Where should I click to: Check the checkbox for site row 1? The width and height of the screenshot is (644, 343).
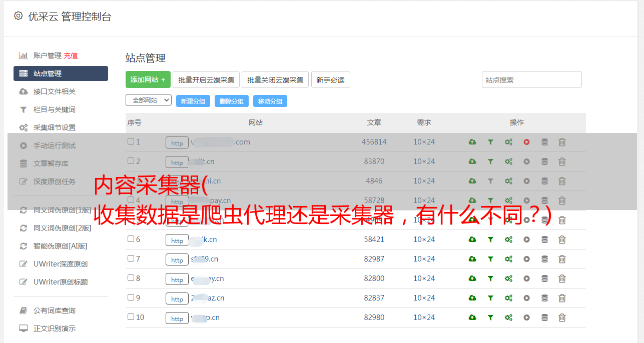pos(131,141)
